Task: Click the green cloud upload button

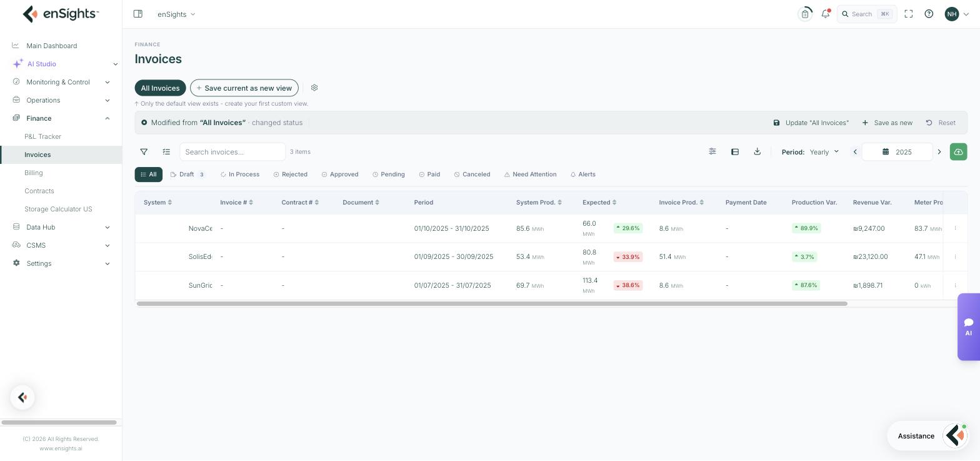Action: [958, 152]
